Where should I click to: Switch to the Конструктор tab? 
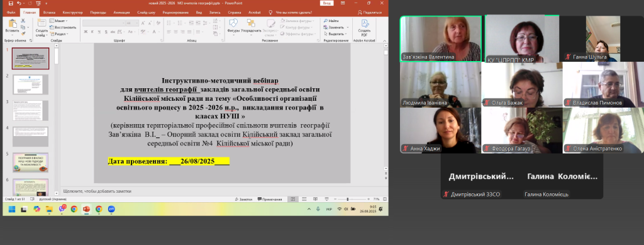73,13
